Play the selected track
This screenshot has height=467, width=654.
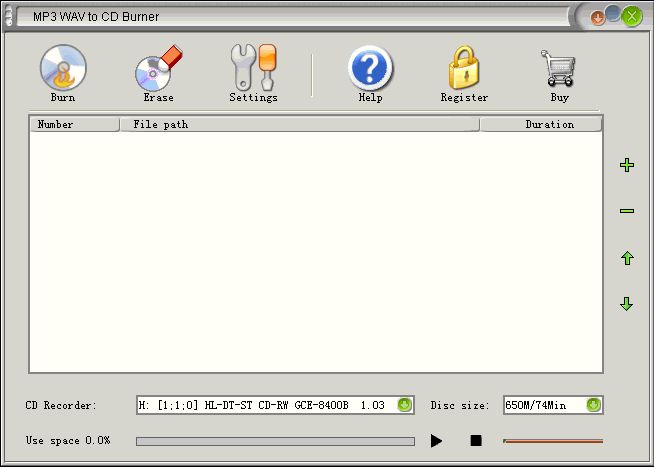436,441
